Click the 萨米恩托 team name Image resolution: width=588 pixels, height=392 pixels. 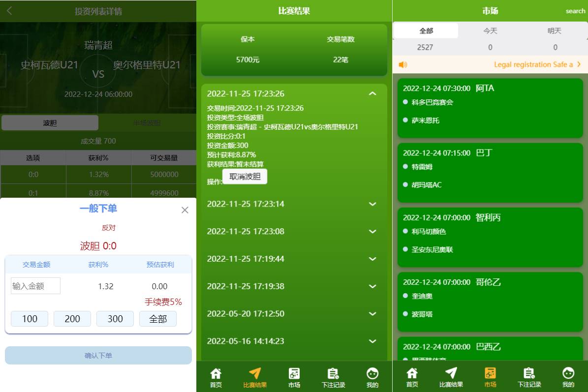click(425, 121)
